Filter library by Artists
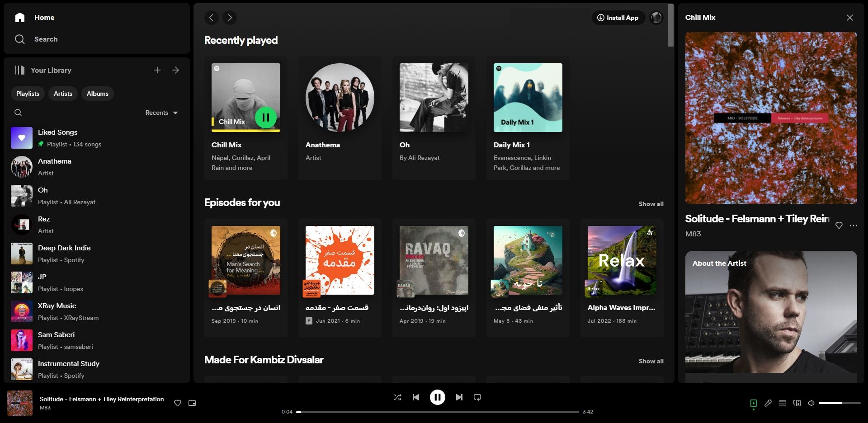The image size is (868, 423). pos(63,94)
